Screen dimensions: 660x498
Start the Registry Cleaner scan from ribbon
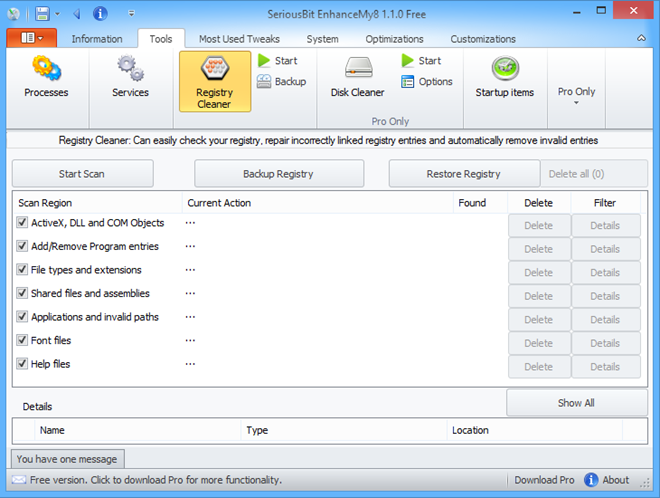click(x=277, y=61)
